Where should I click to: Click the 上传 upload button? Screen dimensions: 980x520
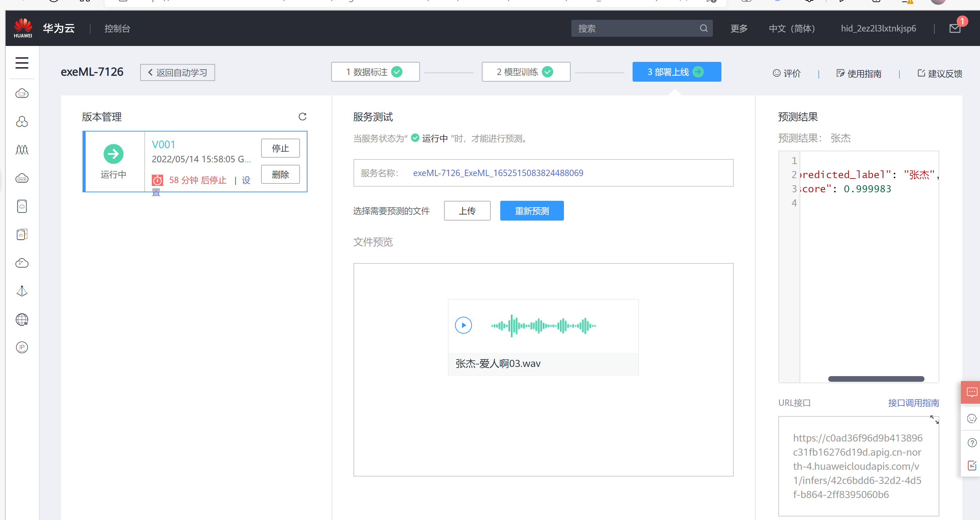tap(467, 211)
